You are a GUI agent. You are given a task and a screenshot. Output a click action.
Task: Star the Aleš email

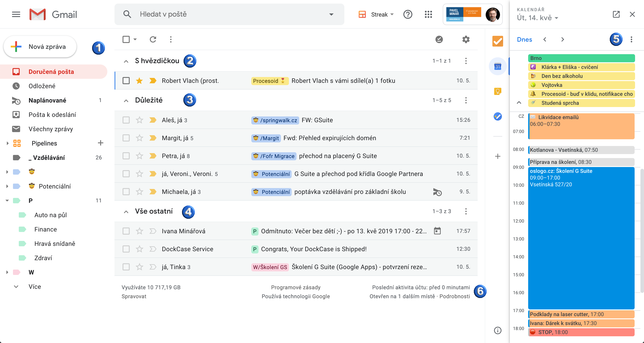click(139, 120)
